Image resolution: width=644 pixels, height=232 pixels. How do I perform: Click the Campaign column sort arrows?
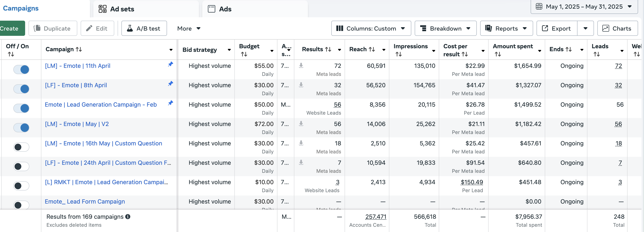click(79, 49)
